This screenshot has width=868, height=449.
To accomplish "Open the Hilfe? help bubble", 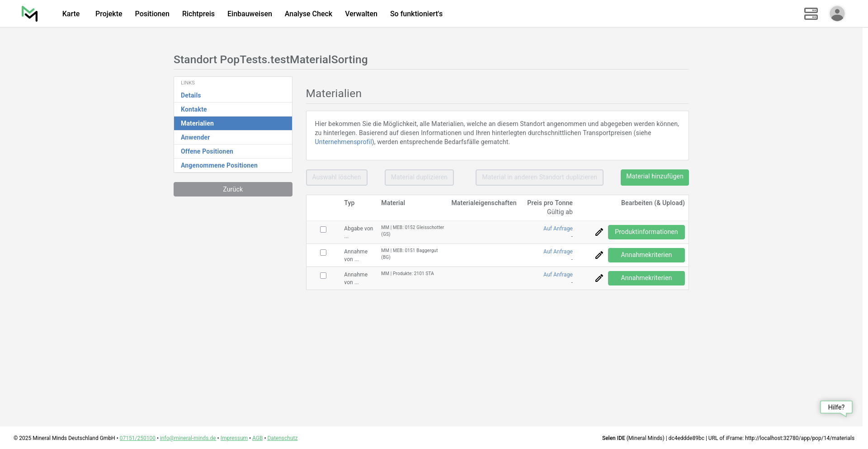I will point(836,407).
